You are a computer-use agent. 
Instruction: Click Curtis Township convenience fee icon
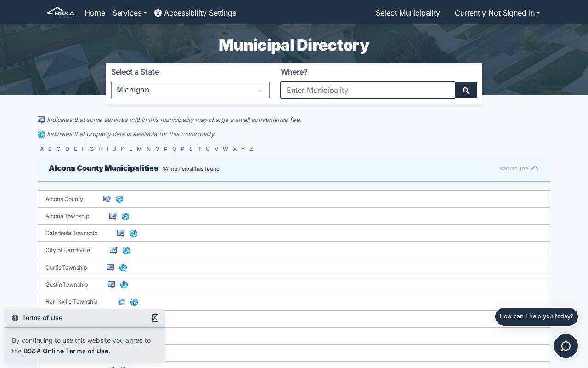pos(111,267)
